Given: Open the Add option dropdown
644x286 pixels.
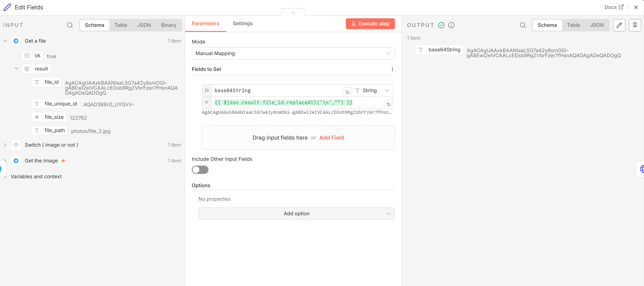Looking at the screenshot, I should click(x=296, y=214).
